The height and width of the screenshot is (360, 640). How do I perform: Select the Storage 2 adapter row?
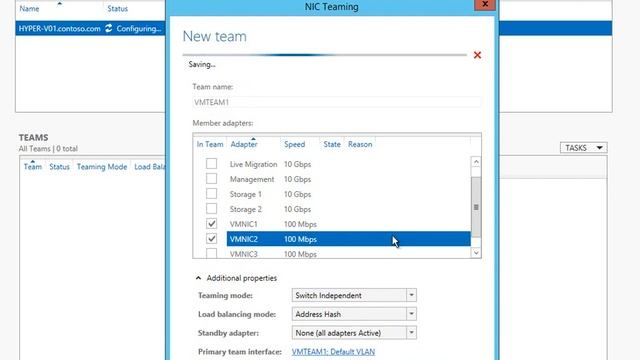349,209
